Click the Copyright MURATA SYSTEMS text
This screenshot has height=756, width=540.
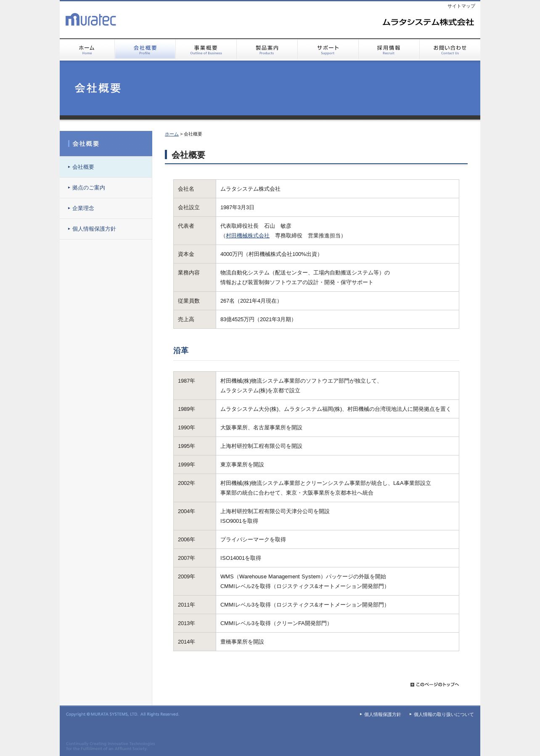tap(122, 714)
